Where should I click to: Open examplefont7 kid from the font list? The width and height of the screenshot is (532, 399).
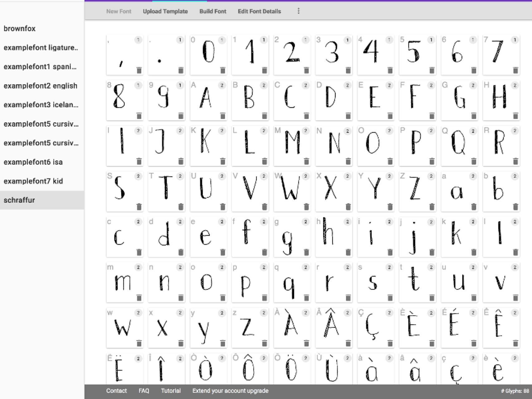pos(33,181)
